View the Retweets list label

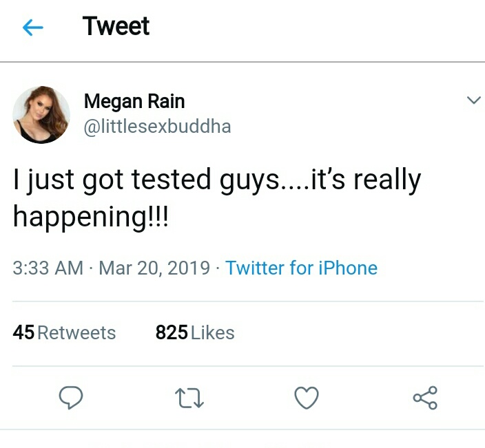[76, 333]
